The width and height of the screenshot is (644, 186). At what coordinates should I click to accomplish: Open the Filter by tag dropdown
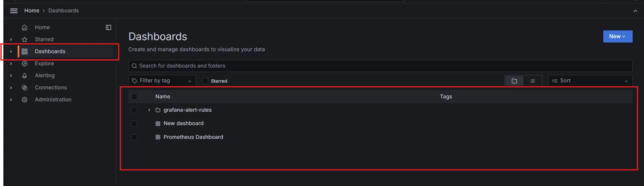pos(162,81)
